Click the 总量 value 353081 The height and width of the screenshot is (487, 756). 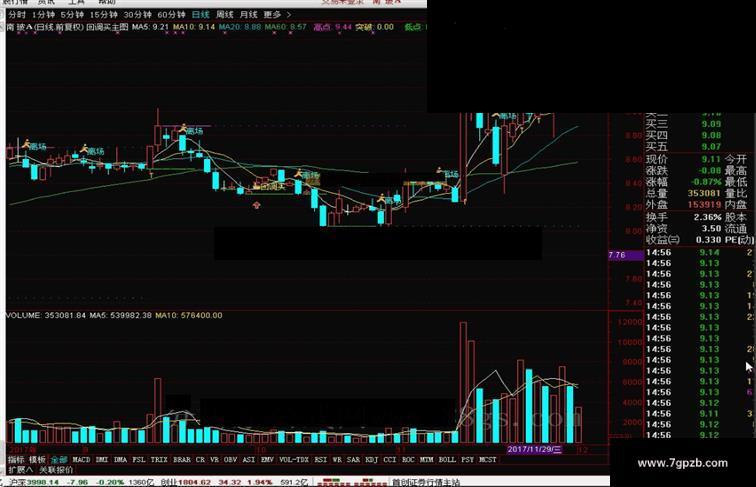pyautogui.click(x=704, y=193)
